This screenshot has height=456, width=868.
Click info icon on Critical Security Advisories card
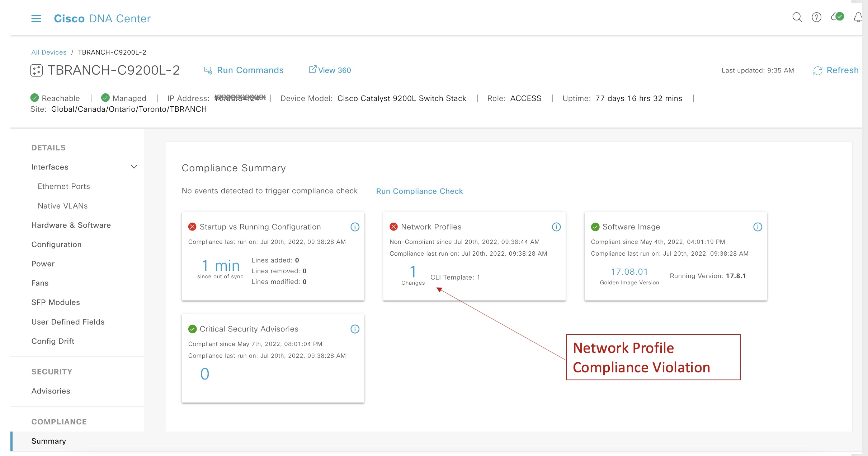(x=355, y=329)
